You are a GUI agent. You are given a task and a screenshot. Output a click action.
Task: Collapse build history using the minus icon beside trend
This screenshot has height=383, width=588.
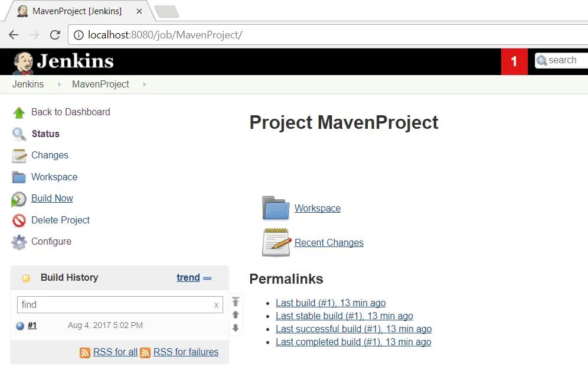pos(207,278)
